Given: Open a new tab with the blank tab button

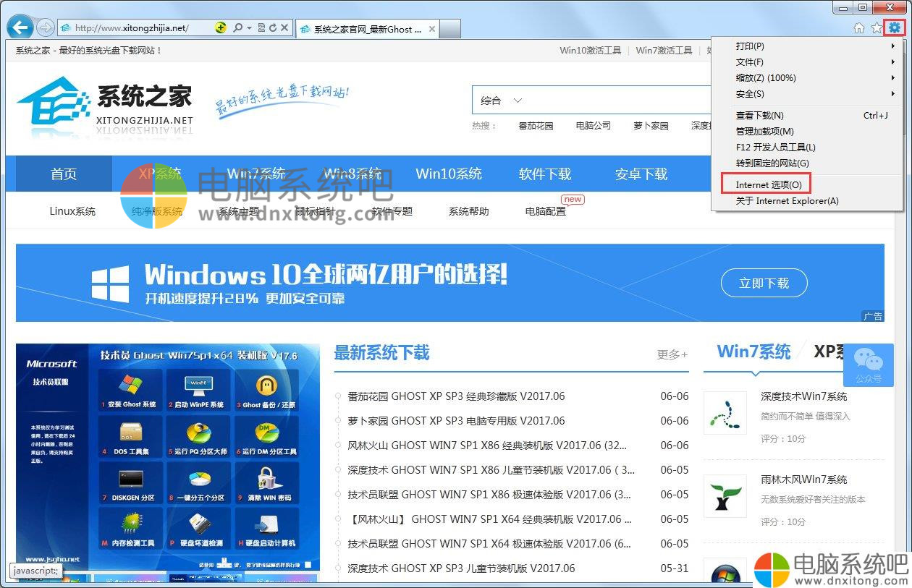Looking at the screenshot, I should click(450, 29).
